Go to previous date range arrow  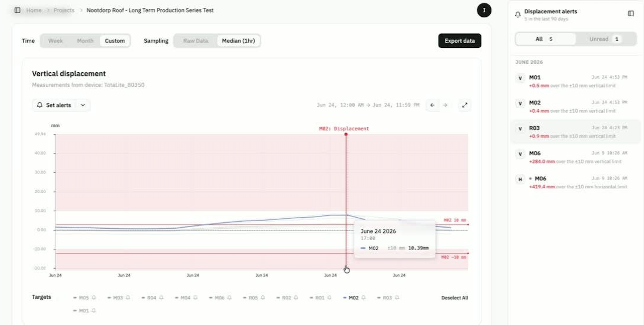pyautogui.click(x=432, y=105)
